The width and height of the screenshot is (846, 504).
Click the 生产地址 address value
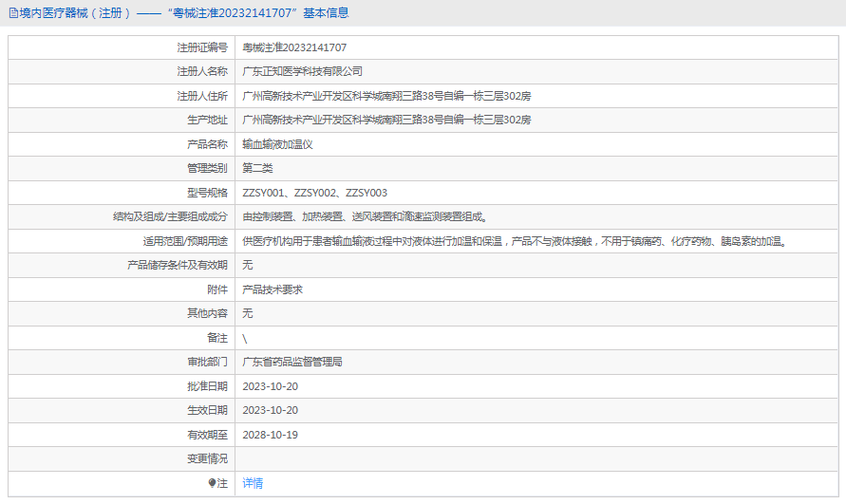(x=386, y=120)
